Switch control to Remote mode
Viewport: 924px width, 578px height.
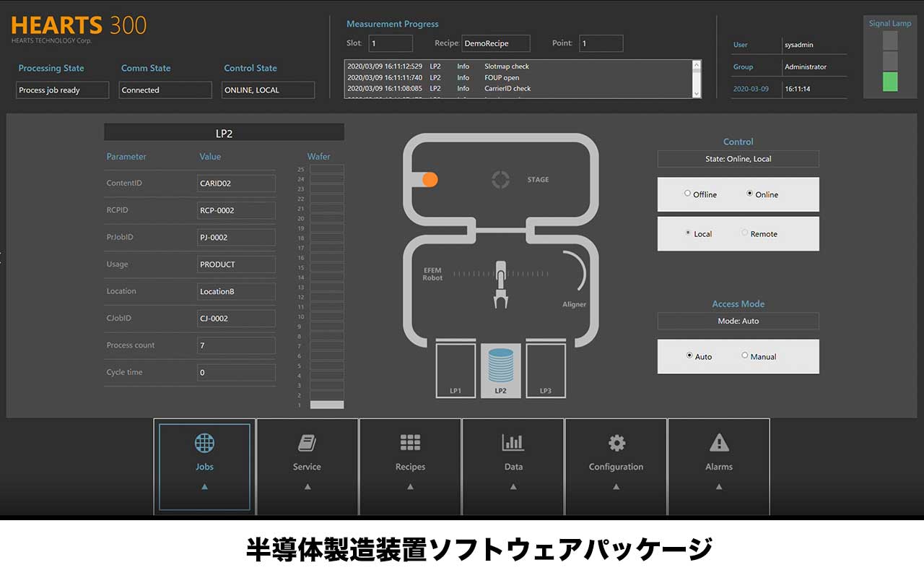tap(745, 233)
